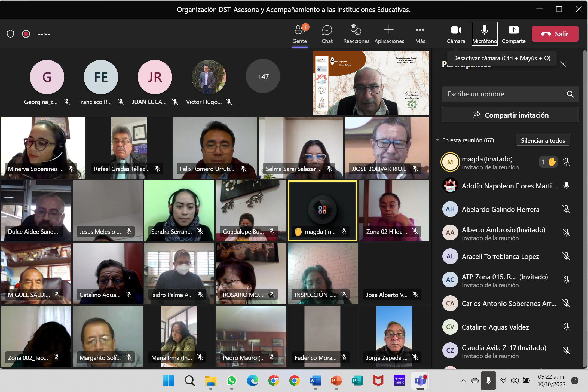Click Silenciar a todos button
Image resolution: width=588 pixels, height=392 pixels.
click(543, 140)
